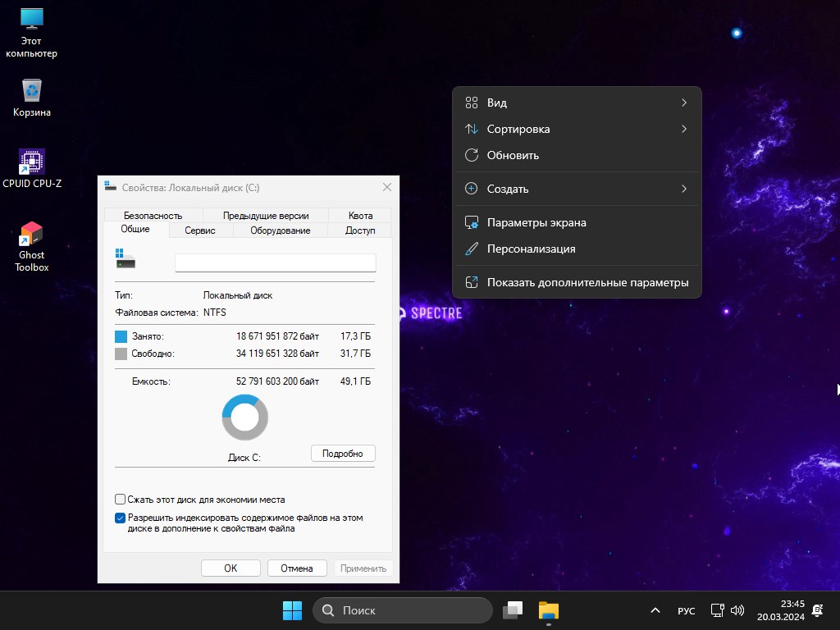Click the disk label text field
This screenshot has width=840, height=630.
tap(275, 262)
